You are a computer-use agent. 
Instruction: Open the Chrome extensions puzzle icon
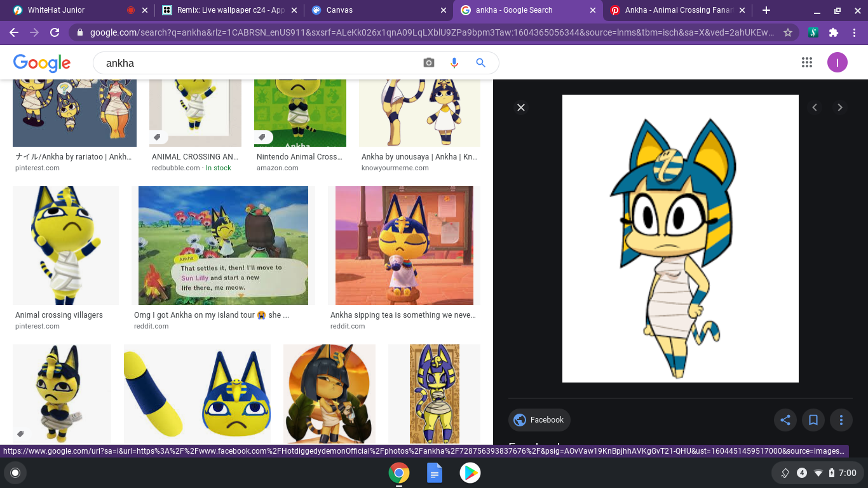tap(834, 32)
